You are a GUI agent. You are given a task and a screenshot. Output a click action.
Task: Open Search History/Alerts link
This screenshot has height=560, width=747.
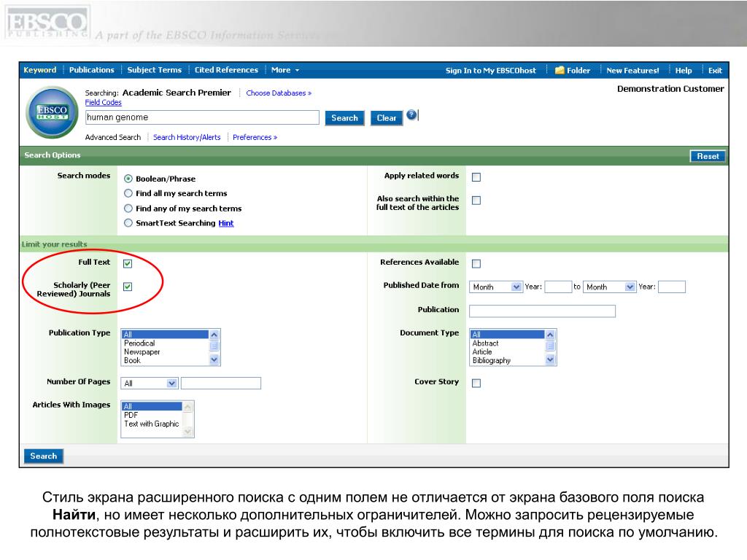click(x=187, y=137)
